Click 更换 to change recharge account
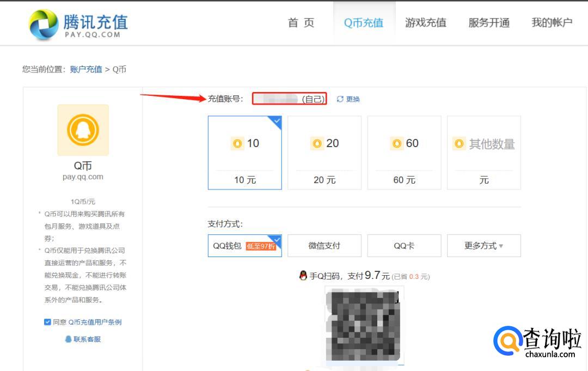The image size is (588, 371). [x=353, y=99]
